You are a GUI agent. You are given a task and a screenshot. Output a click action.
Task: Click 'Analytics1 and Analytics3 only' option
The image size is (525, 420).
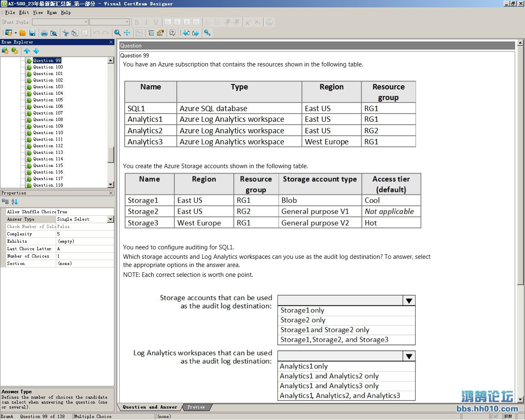[x=329, y=386]
